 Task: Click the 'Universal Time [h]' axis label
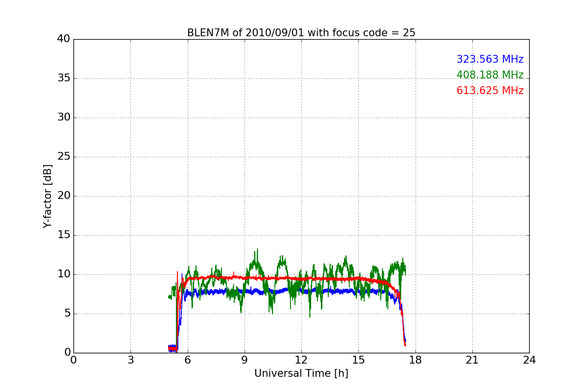(301, 373)
